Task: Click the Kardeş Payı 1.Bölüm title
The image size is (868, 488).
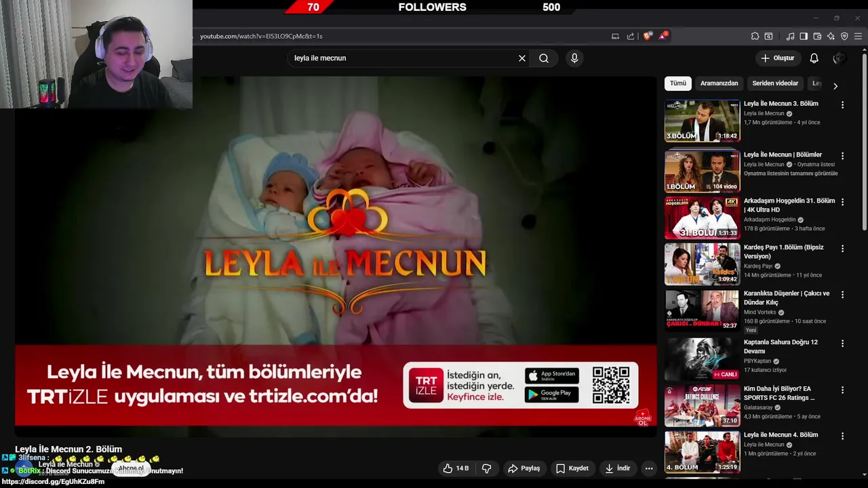Action: coord(783,251)
